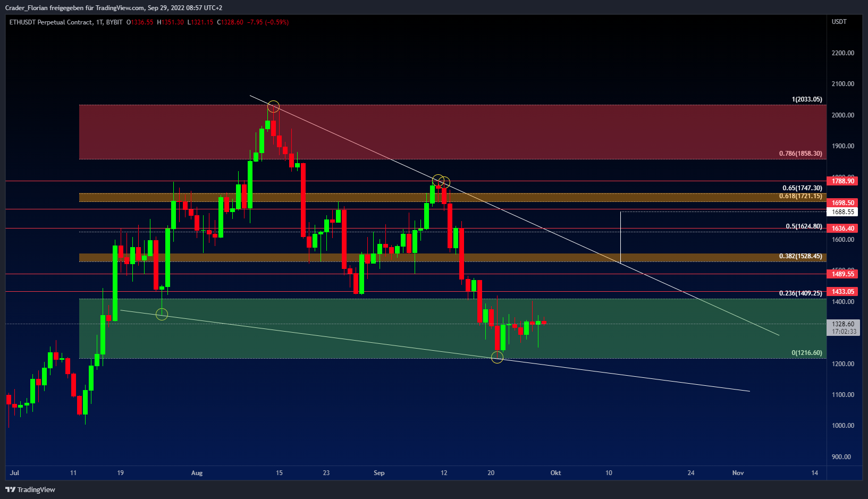Viewport: 868px width, 499px height.
Task: Click the TradingView logo at bottom left
Action: (x=30, y=489)
